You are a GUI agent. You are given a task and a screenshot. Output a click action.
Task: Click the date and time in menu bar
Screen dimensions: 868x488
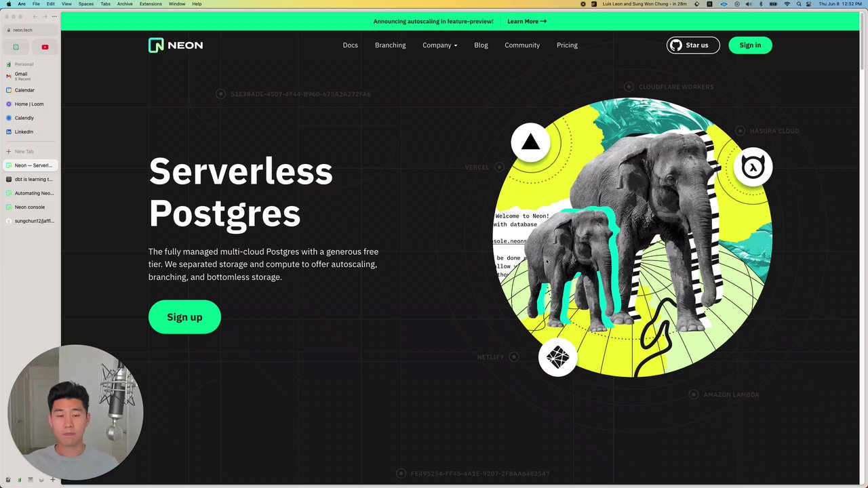pos(840,4)
